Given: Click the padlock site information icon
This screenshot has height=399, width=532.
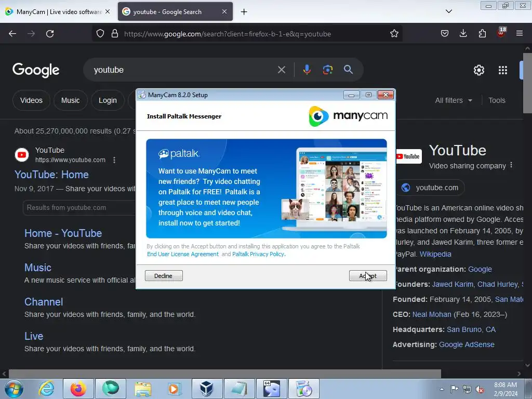Looking at the screenshot, I should [115, 34].
